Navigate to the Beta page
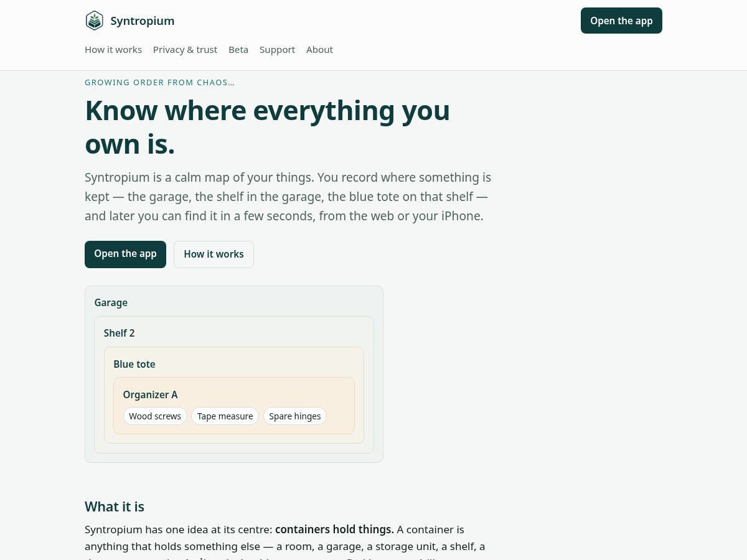Screen dimensions: 747x560 click(238, 50)
